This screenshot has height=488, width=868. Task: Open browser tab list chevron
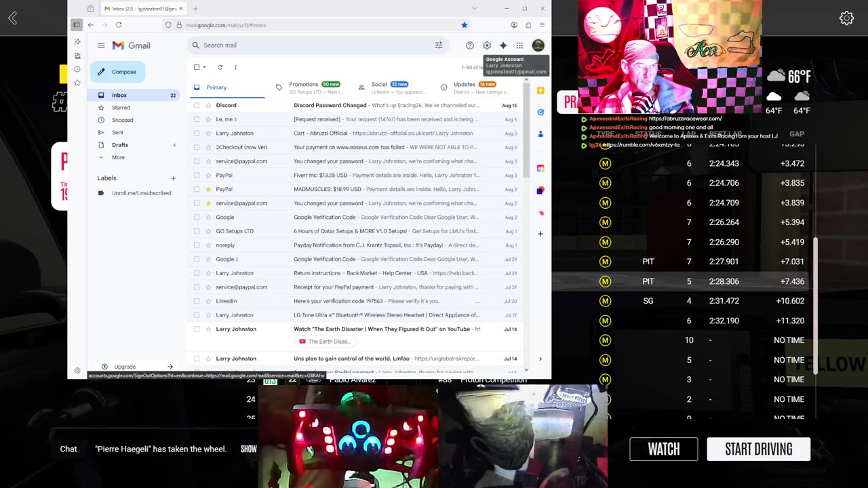474,9
